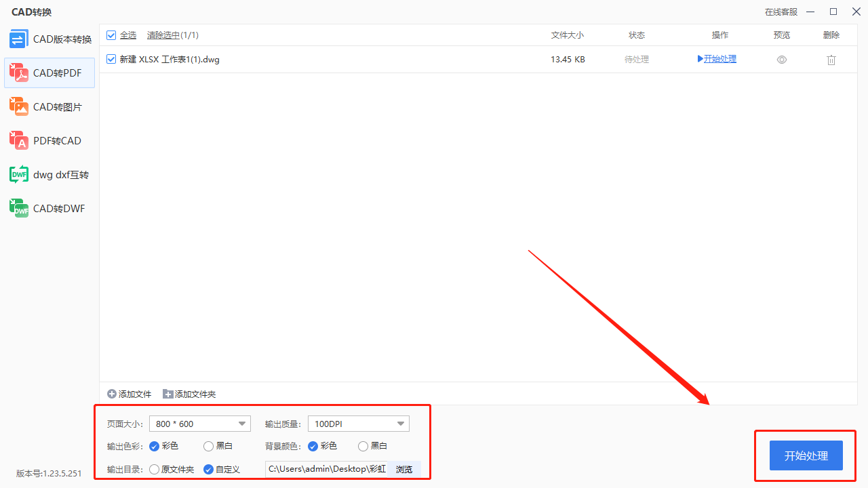Click the 文件大小 column header
The image size is (868, 488).
click(x=568, y=35)
